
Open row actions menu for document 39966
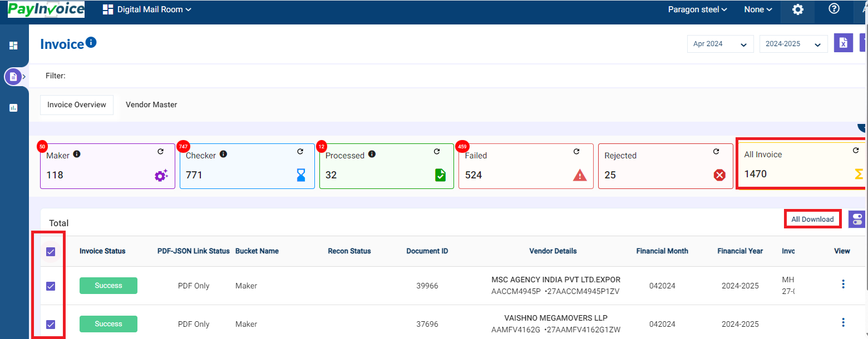[x=843, y=284]
